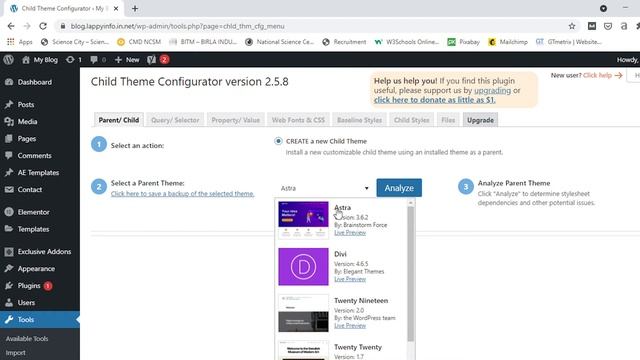
Task: Open Users in sidebar
Action: tap(26, 303)
